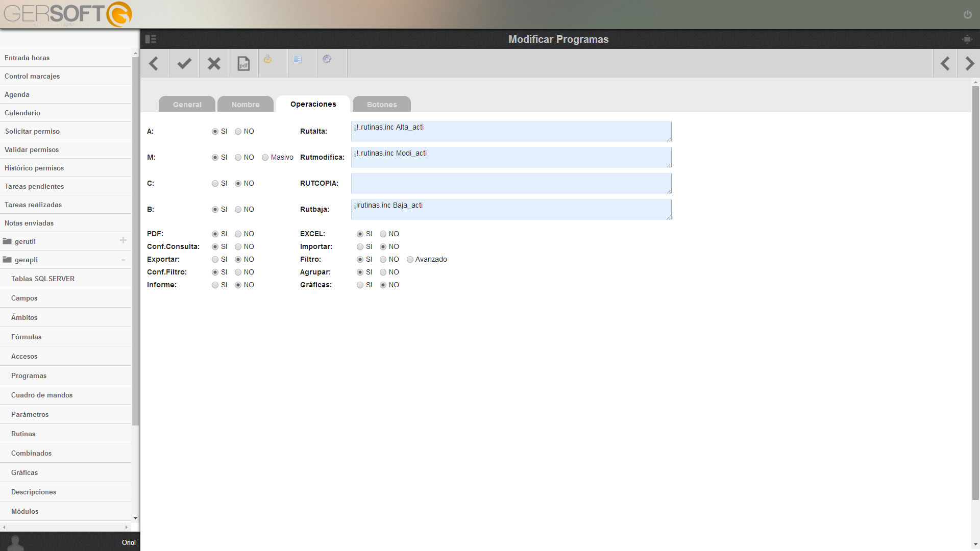
Task: Click the Rutbaja text field
Action: pos(511,209)
